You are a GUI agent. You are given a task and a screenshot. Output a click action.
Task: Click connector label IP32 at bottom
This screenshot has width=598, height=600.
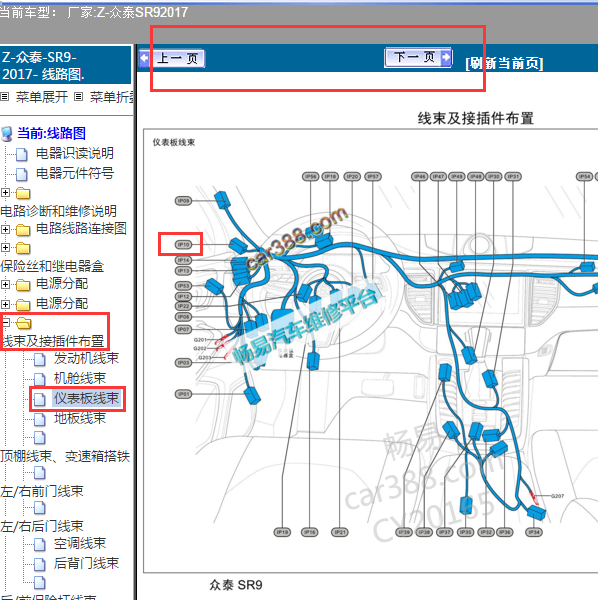pyautogui.click(x=486, y=532)
